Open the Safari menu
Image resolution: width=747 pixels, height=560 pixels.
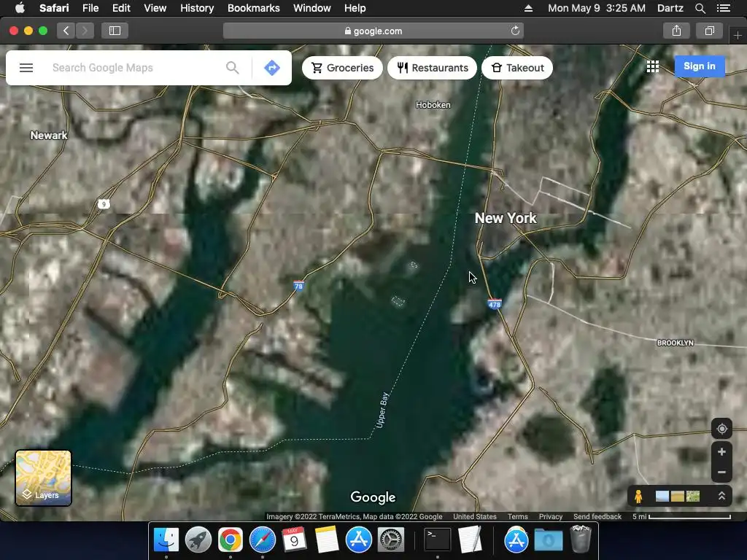pos(54,8)
